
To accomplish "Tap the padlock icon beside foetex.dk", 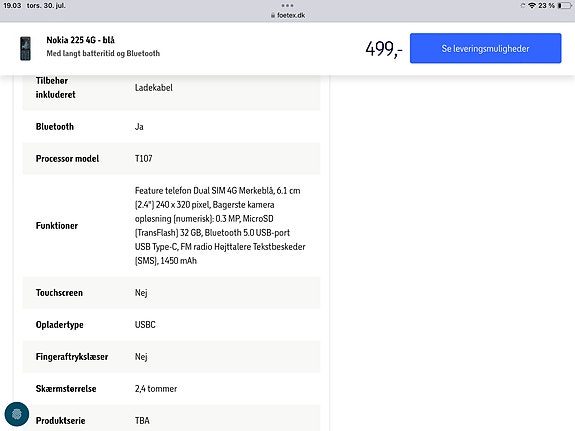I will pos(273,15).
